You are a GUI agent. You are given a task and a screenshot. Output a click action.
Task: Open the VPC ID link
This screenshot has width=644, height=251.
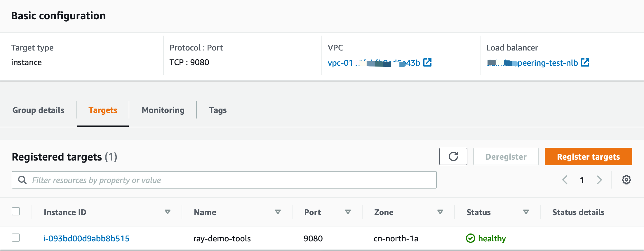pos(374,63)
